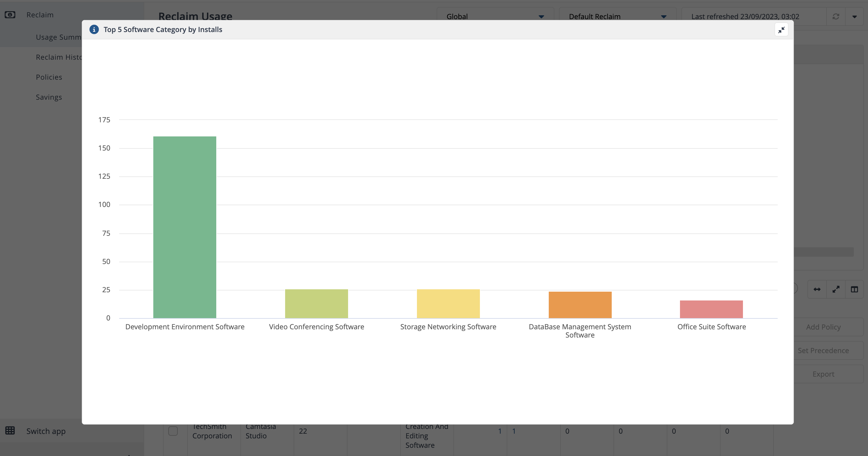The image size is (868, 456).
Task: Click the info icon next to chart title
Action: 94,29
